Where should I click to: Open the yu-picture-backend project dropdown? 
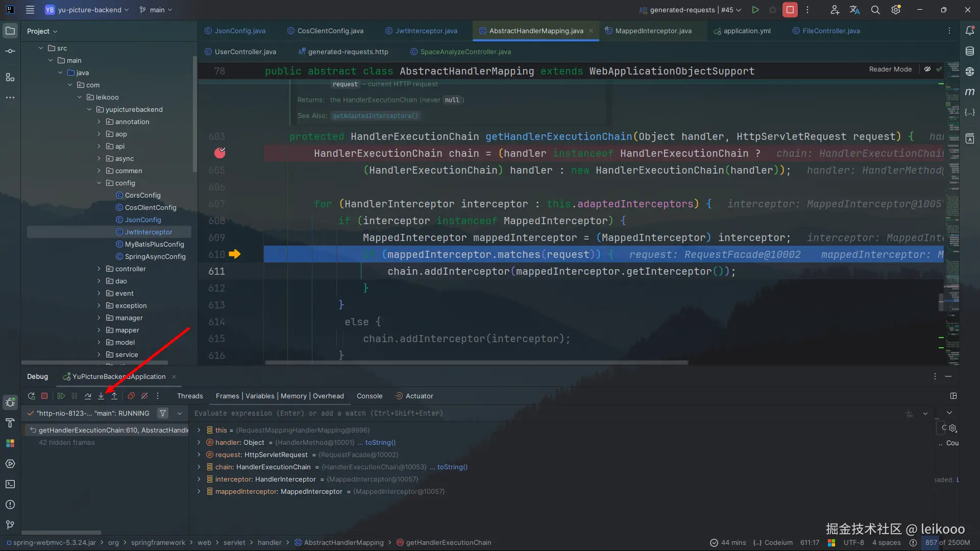point(87,10)
